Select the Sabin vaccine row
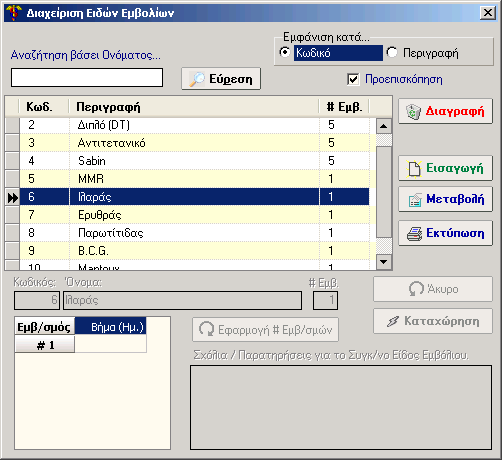 coord(194,161)
